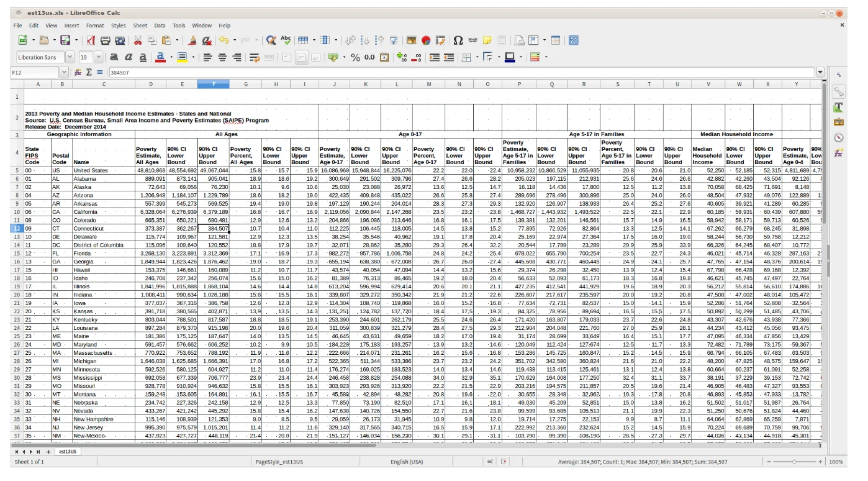Screen dimensions: 868x481
Task: Open the sidebar Properties panel icon
Action: click(x=839, y=92)
